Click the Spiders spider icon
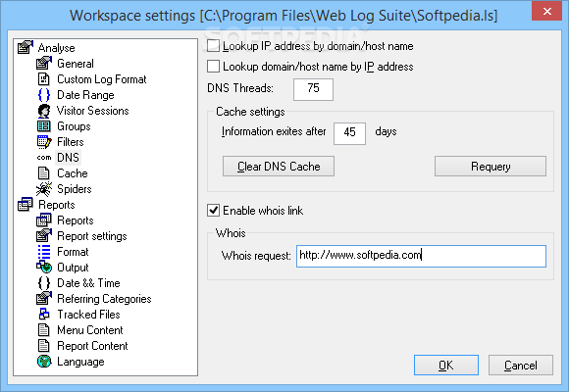The image size is (569, 392). point(44,189)
